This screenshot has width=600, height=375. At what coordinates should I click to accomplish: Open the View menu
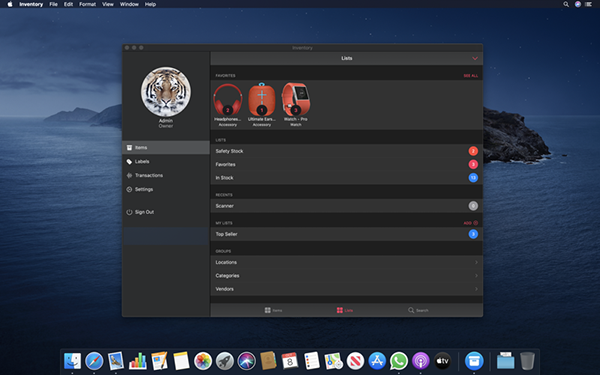108,4
